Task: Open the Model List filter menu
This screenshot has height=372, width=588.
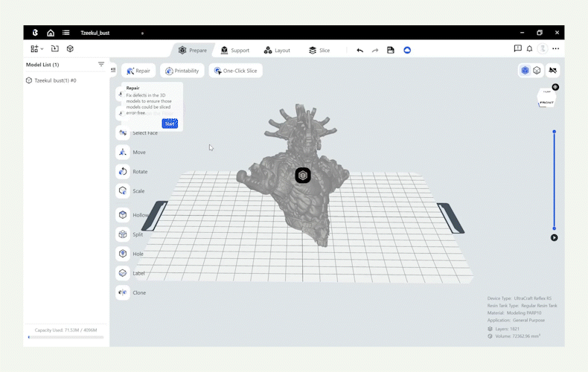Action: pyautogui.click(x=101, y=65)
